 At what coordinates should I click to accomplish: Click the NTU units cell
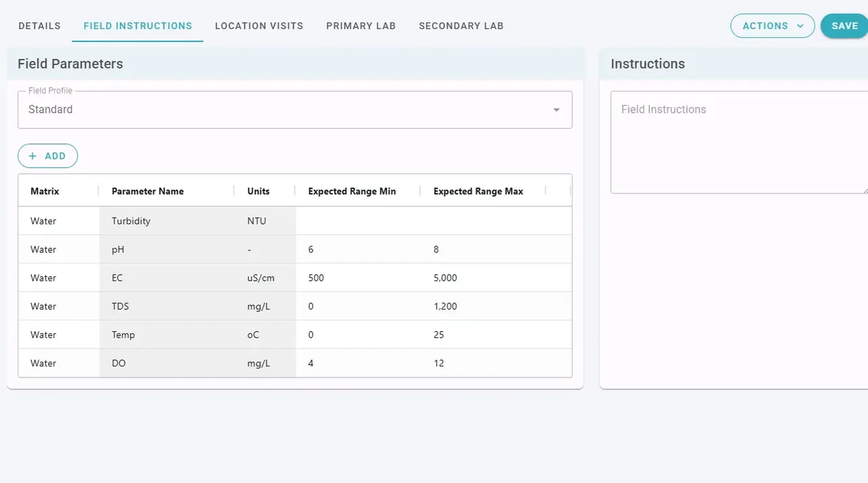pos(266,221)
